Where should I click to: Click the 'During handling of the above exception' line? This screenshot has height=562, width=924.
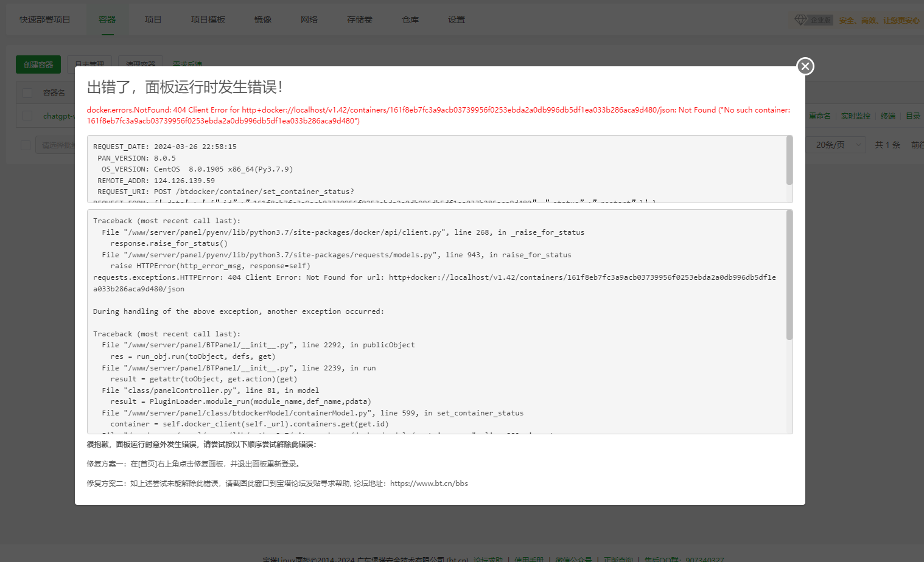click(x=239, y=311)
